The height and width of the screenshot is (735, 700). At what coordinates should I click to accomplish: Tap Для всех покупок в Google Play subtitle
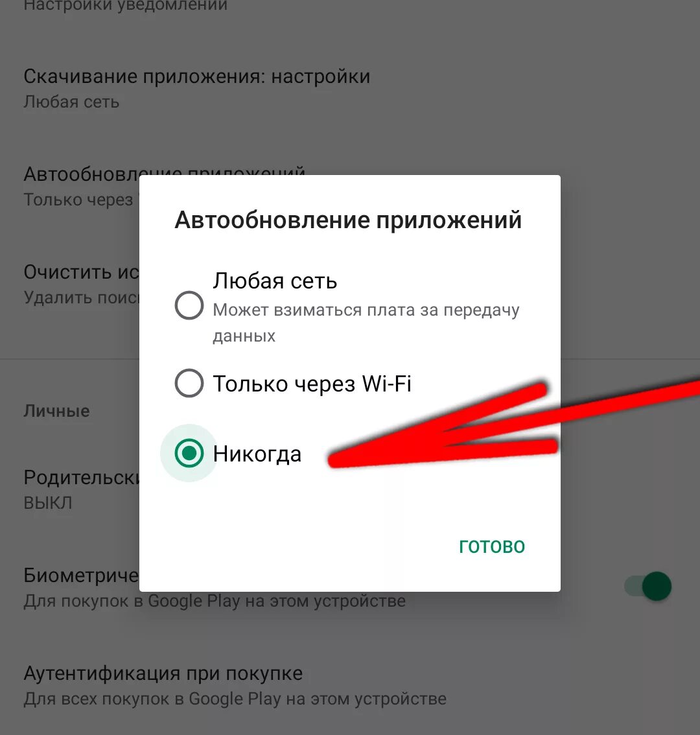[x=235, y=699]
